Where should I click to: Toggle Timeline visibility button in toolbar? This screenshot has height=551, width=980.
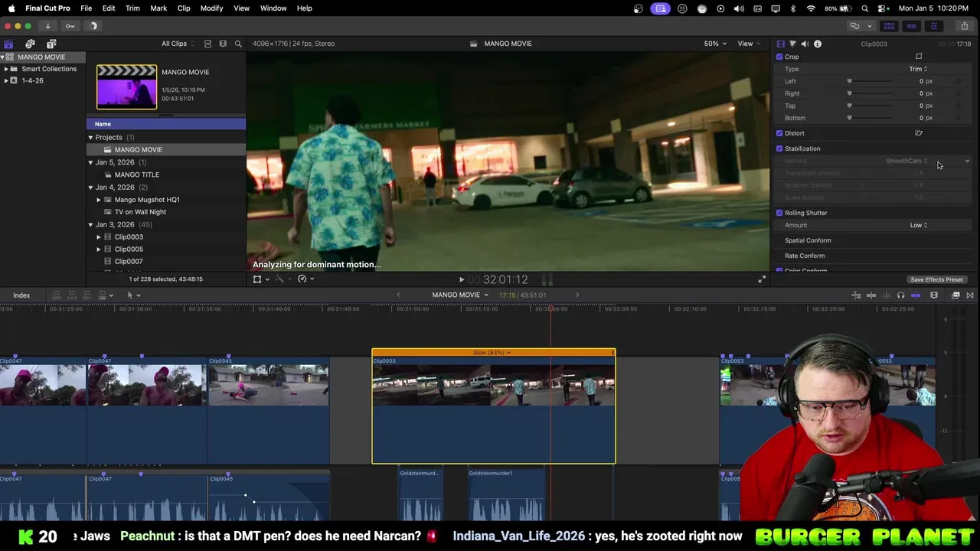click(x=911, y=26)
